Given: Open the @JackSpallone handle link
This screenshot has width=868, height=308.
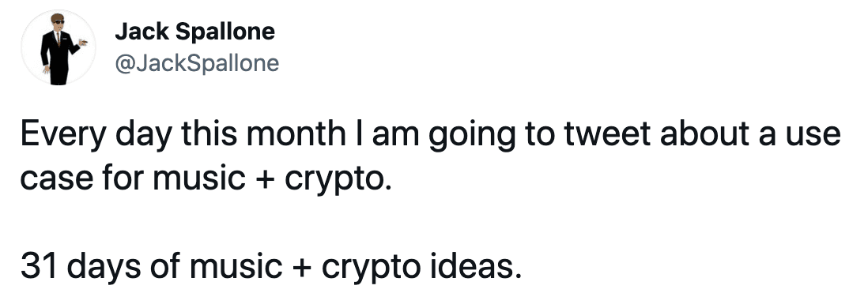Looking at the screenshot, I should 197,64.
